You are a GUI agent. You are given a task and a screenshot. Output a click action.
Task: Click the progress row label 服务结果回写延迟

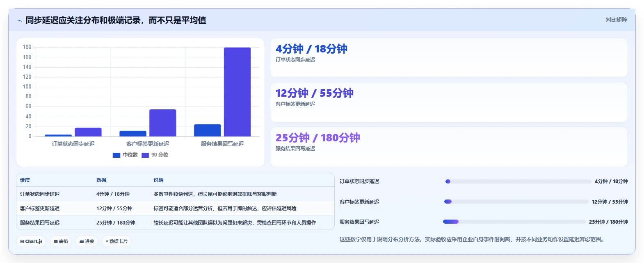359,222
